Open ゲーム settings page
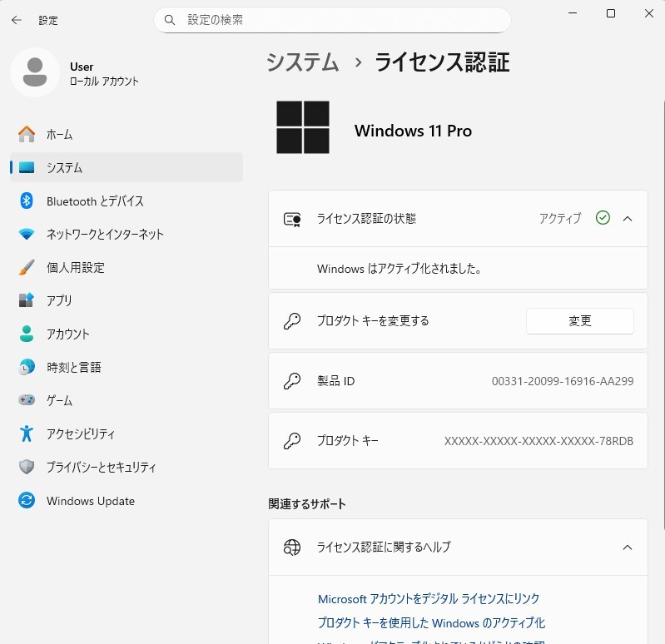The width and height of the screenshot is (665, 644). click(127, 400)
